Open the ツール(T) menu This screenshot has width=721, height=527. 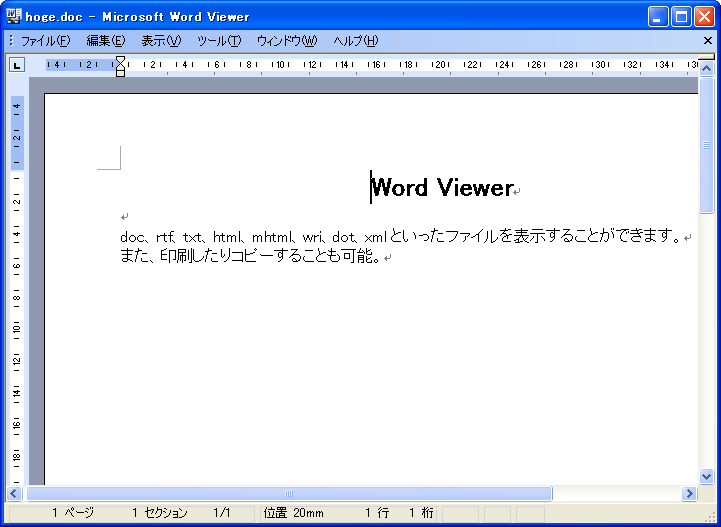219,41
